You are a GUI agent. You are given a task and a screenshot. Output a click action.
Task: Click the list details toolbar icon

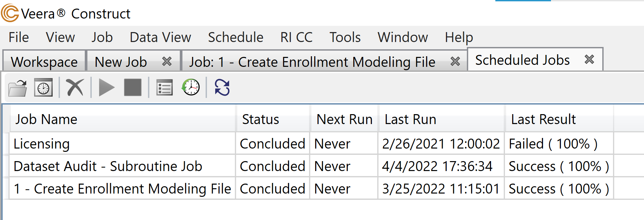pyautogui.click(x=165, y=88)
